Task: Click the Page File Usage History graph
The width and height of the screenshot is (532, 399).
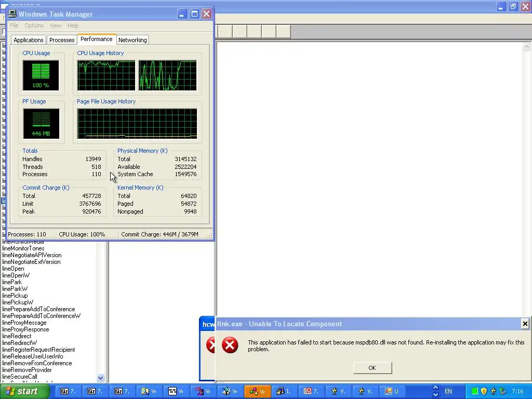Action: pyautogui.click(x=137, y=124)
